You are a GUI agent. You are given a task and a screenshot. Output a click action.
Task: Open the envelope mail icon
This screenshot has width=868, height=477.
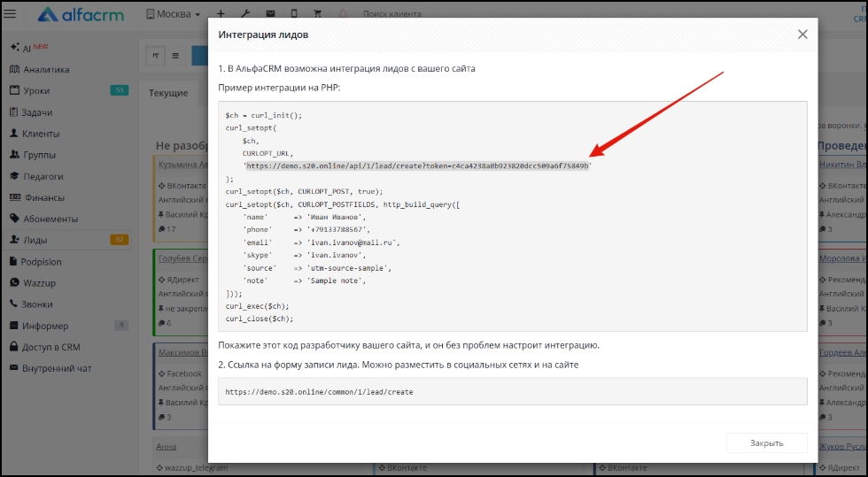(x=269, y=14)
